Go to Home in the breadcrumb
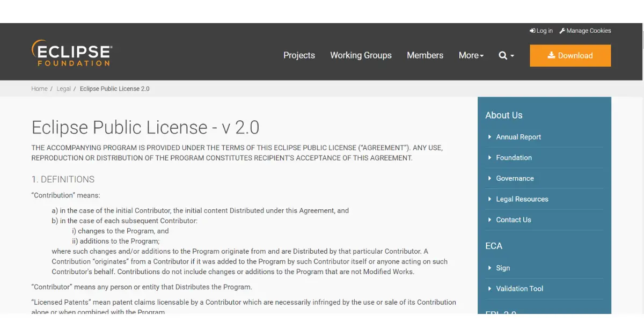This screenshot has width=644, height=322. click(x=39, y=89)
